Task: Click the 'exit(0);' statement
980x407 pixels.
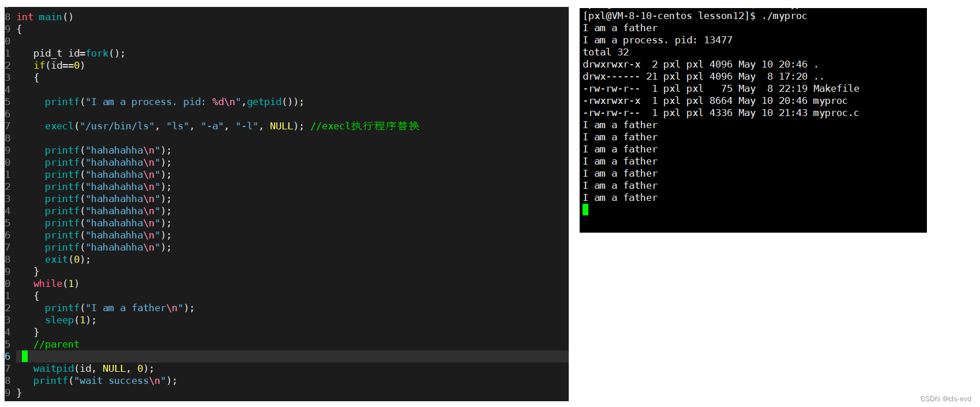Action: [67, 260]
